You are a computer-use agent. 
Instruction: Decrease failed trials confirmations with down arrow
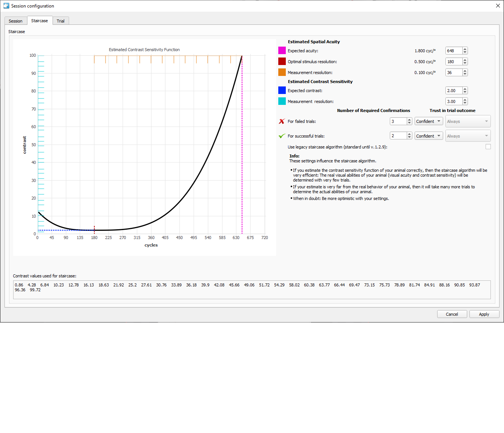pyautogui.click(x=409, y=123)
